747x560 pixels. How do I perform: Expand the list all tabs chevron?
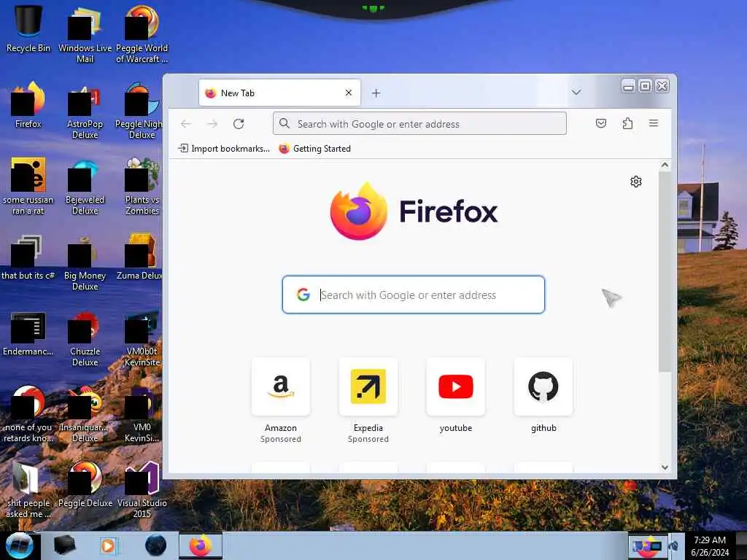click(576, 92)
